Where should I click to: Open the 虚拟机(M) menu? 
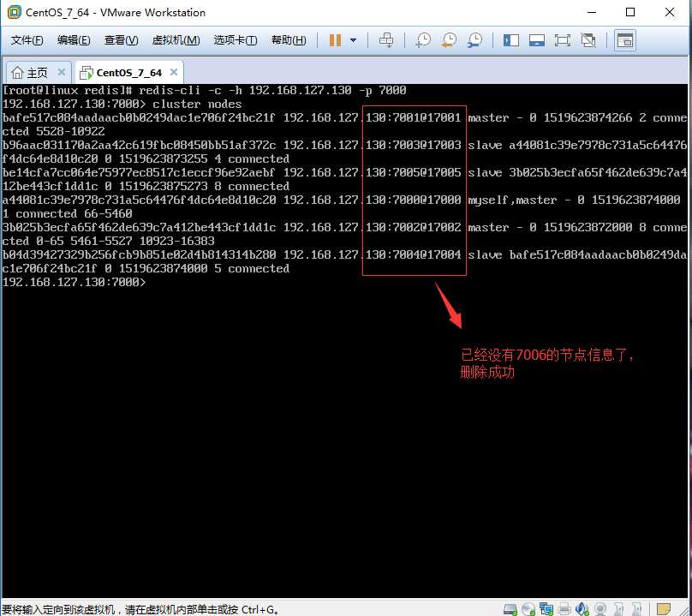point(176,40)
